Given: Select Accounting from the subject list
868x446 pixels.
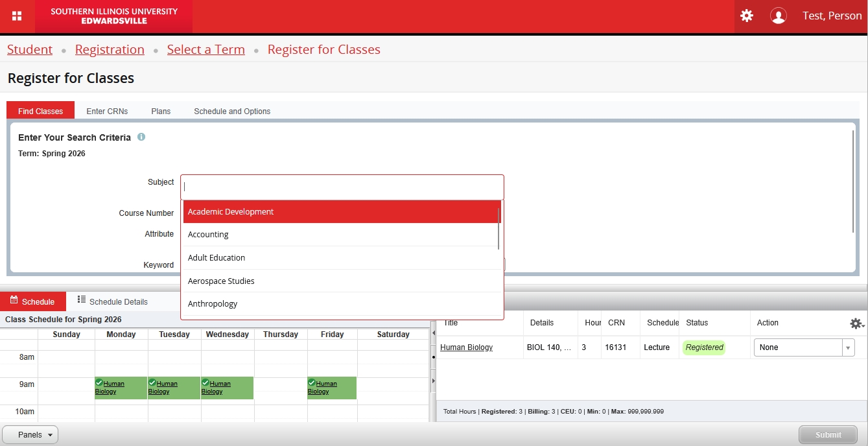Looking at the screenshot, I should (x=208, y=235).
